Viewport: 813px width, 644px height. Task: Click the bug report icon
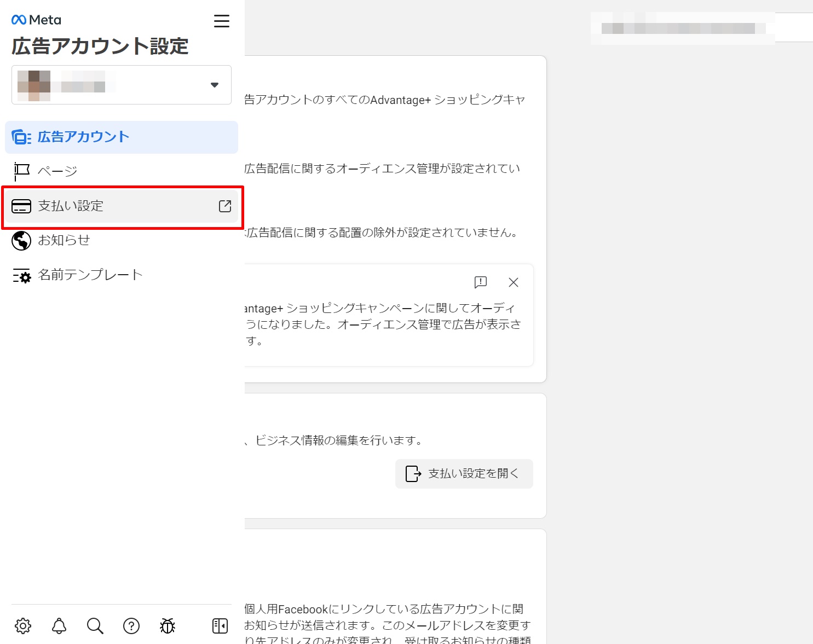point(168,626)
